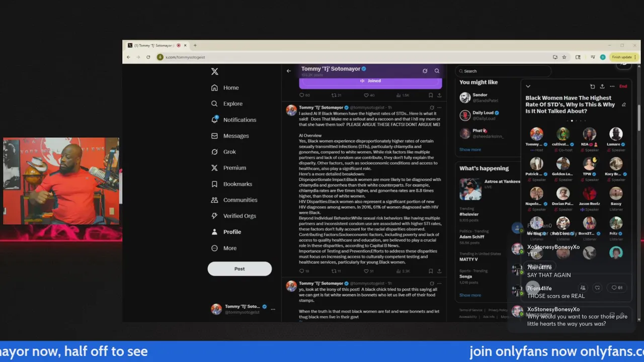
Task: Click the purple Joined space button
Action: click(x=370, y=81)
